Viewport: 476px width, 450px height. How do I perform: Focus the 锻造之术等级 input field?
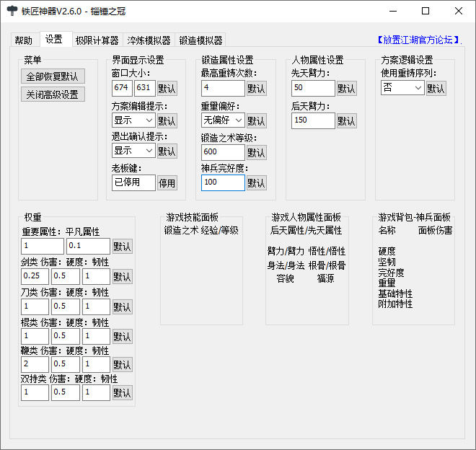223,152
